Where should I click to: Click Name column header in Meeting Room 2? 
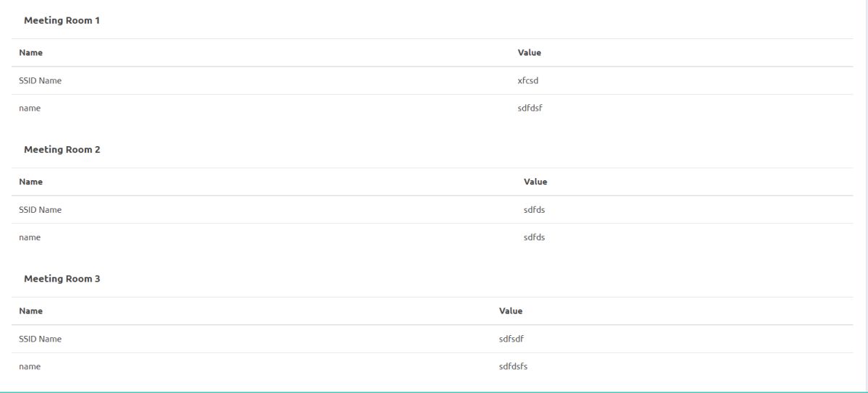(x=30, y=182)
